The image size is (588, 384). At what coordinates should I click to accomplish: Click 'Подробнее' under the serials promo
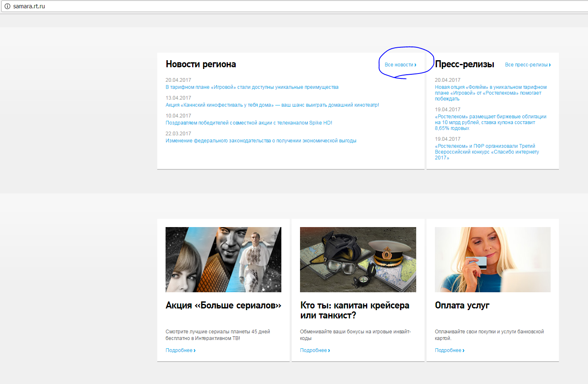tap(180, 350)
